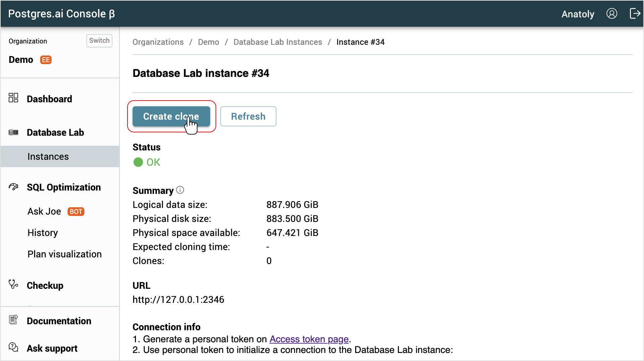This screenshot has width=644, height=361.
Task: Click the URL http://127.0.0.1:2346
Action: click(x=178, y=299)
